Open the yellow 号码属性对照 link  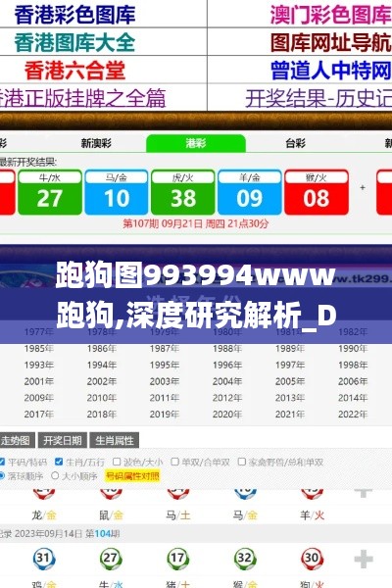click(x=132, y=476)
